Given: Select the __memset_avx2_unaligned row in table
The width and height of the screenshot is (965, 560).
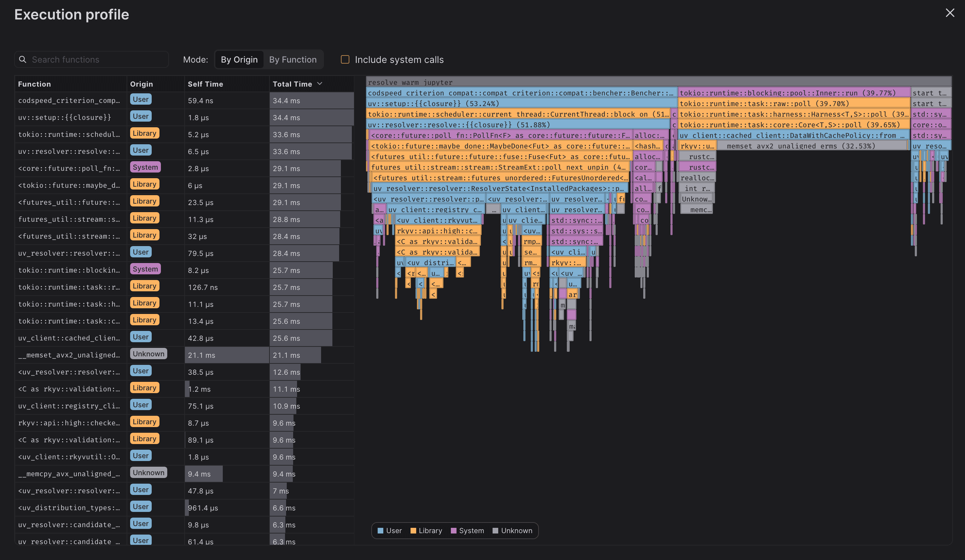Looking at the screenshot, I should pyautogui.click(x=69, y=355).
